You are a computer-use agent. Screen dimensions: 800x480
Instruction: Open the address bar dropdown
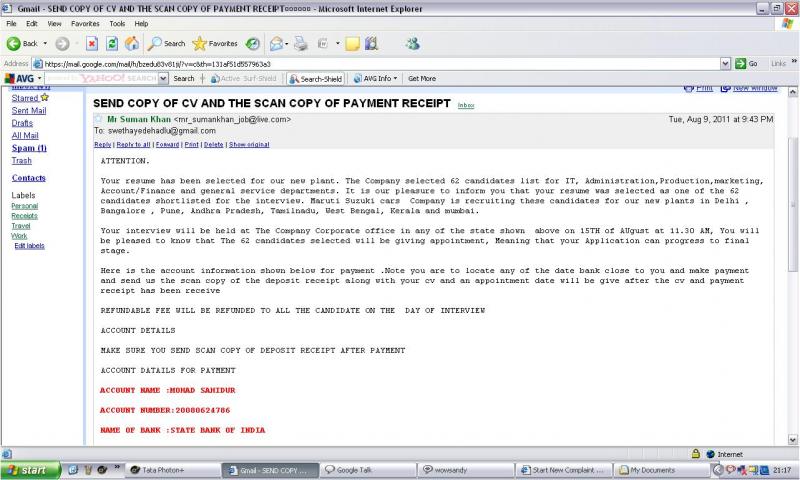(x=725, y=64)
